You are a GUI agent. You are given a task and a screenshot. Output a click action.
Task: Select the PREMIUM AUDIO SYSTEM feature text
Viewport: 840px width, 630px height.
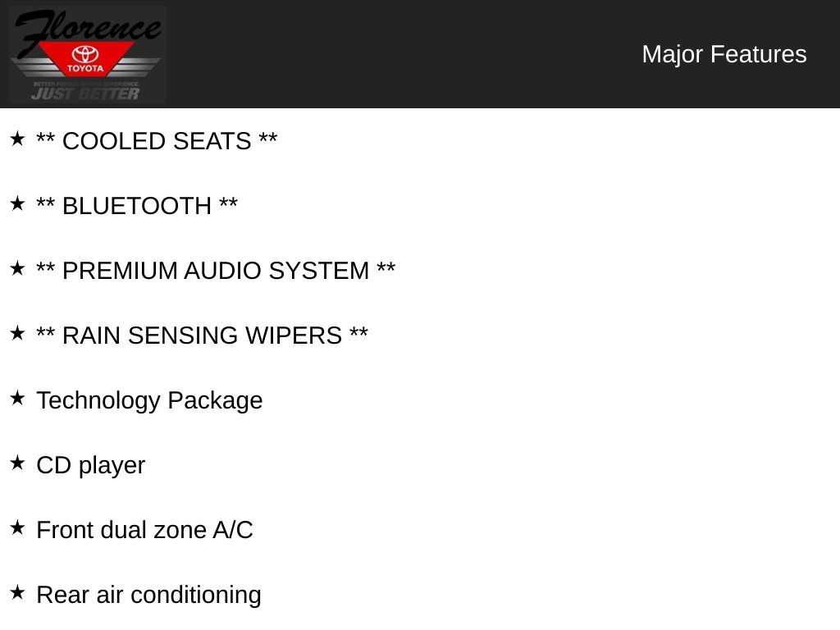216,271
